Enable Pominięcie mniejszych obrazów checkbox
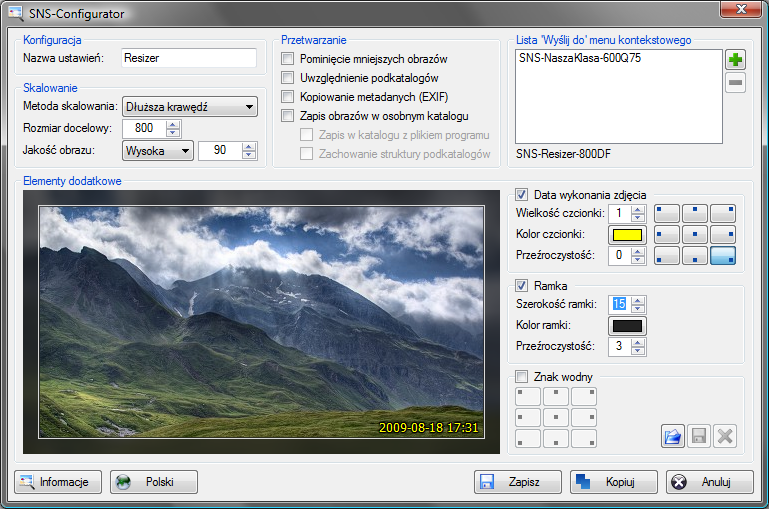The height and width of the screenshot is (509, 769). pyautogui.click(x=287, y=59)
